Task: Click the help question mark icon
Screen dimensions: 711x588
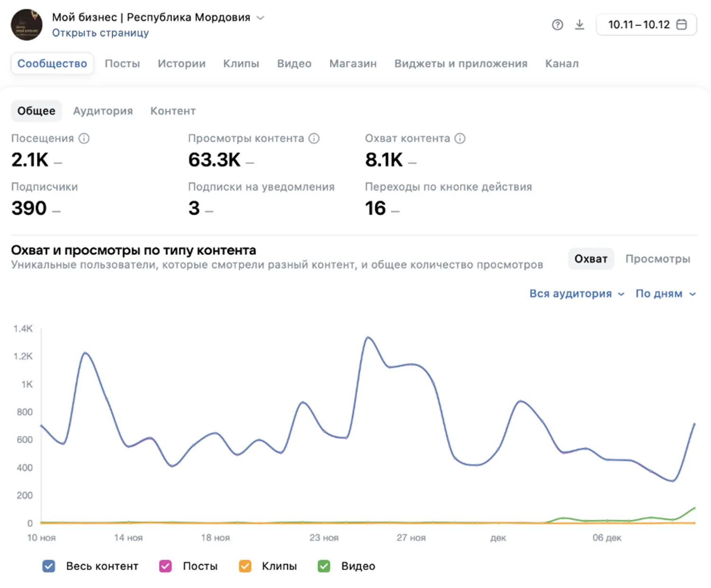Action: coord(557,25)
